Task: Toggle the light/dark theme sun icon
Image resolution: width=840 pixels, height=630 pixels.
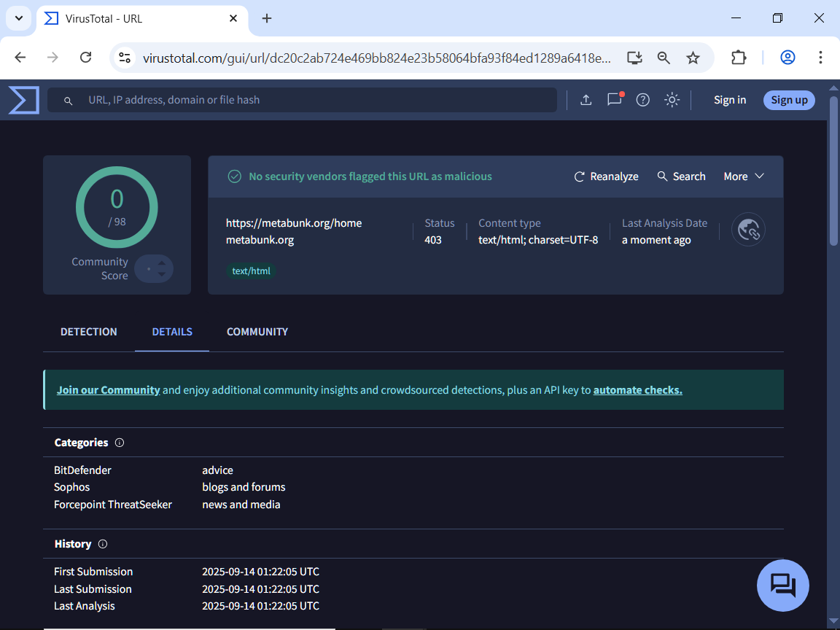Action: pyautogui.click(x=672, y=100)
